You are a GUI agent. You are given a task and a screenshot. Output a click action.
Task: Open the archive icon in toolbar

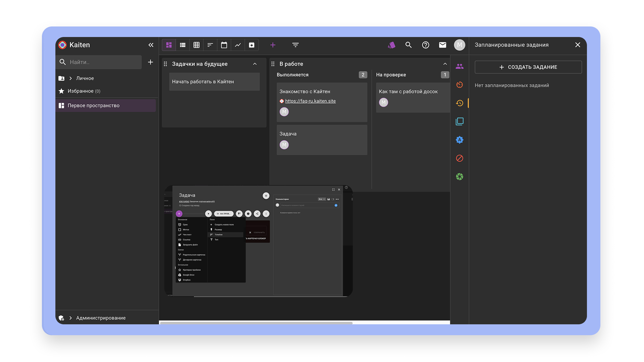coord(252,45)
